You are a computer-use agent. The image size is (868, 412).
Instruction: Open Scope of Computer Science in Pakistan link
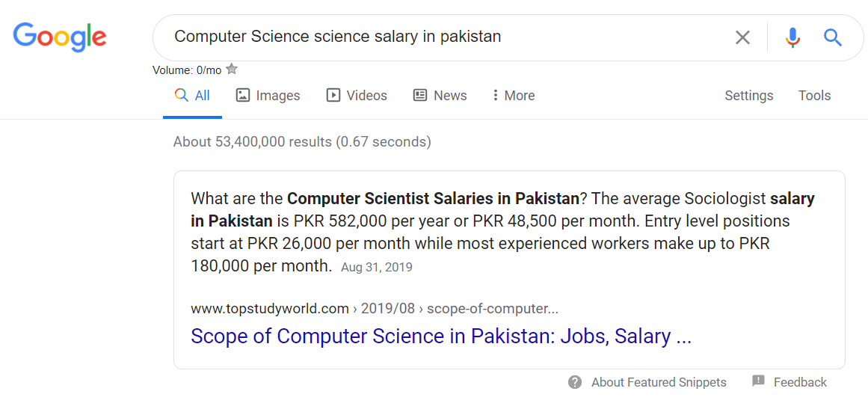tap(440, 336)
